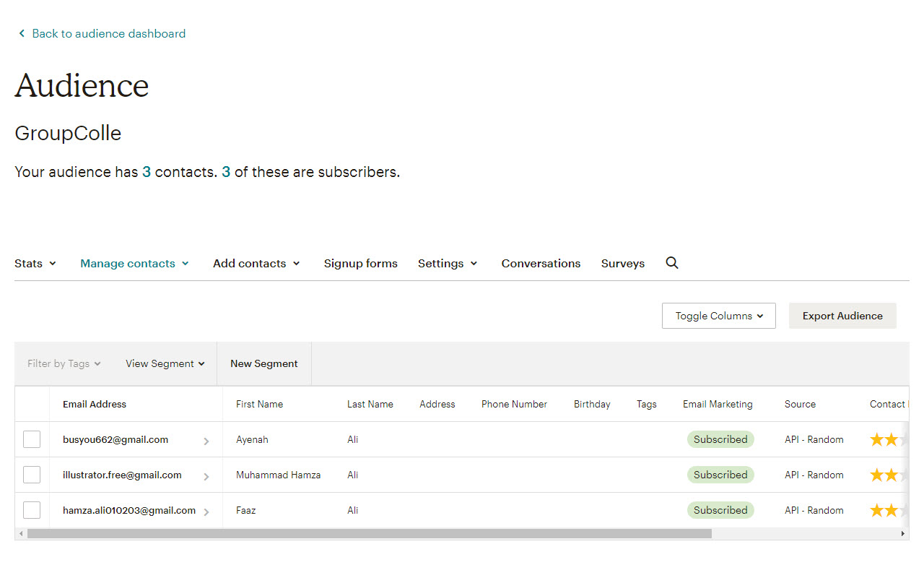924x578 pixels.
Task: Open the Manage contacts menu
Action: (x=134, y=264)
